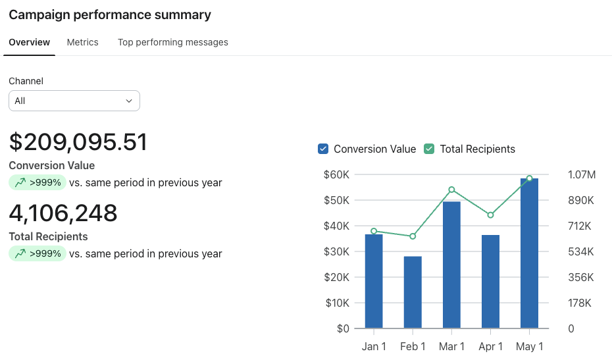Viewport: 612px width, 364px height.
Task: Click the trend arrow icon under Conversion Value
Action: coord(20,182)
